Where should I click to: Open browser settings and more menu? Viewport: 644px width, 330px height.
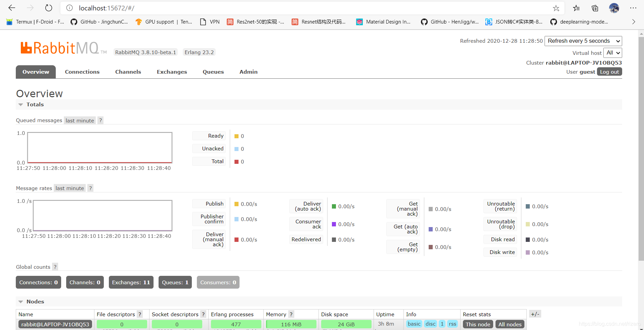[x=633, y=8]
